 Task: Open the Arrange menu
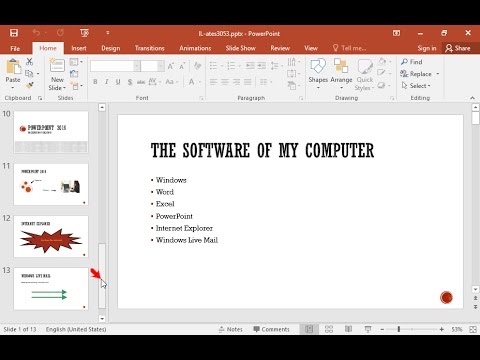pos(341,73)
